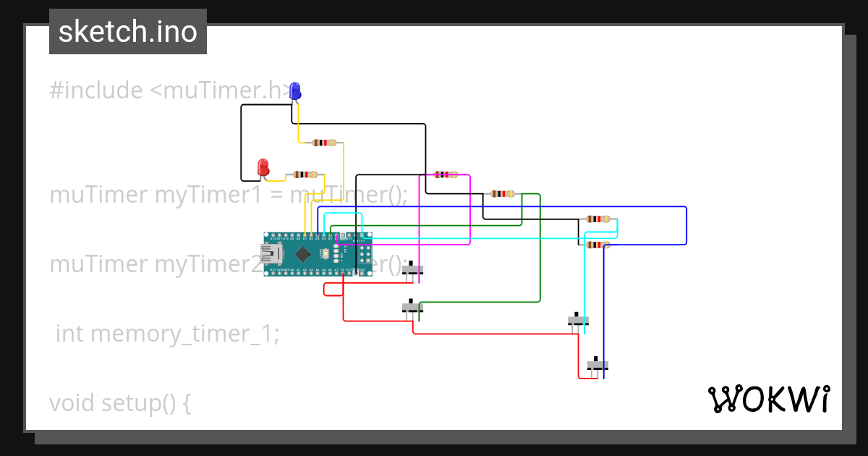Click the int memory_timer_1 code line
The width and height of the screenshot is (868, 456).
pos(167,334)
